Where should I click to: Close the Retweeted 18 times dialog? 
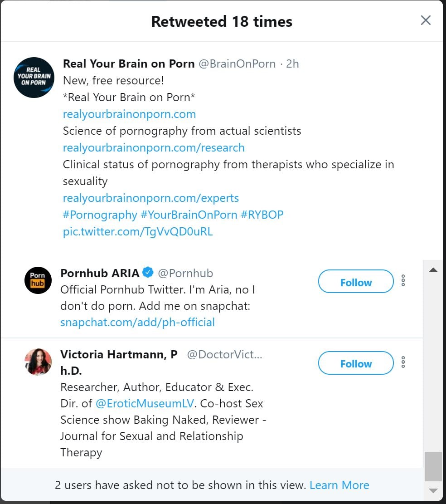pyautogui.click(x=425, y=20)
